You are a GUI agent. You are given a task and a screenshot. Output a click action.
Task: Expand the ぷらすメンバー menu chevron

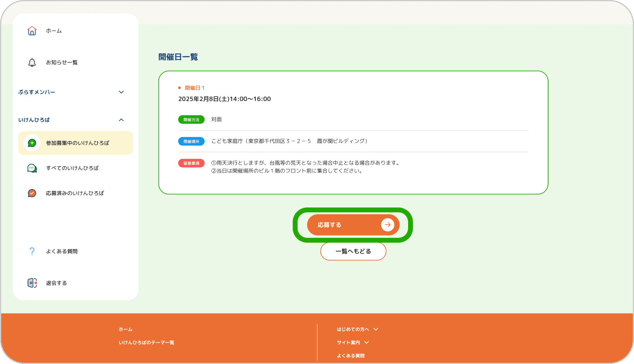[121, 92]
